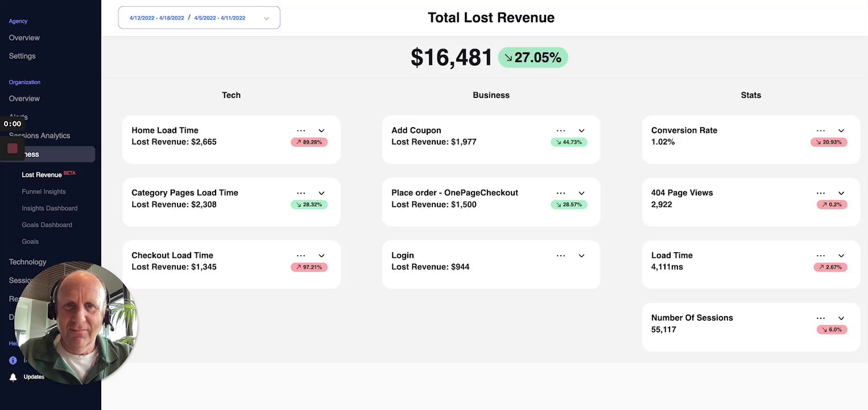
Task: Click the Updates bell icon
Action: [x=13, y=377]
